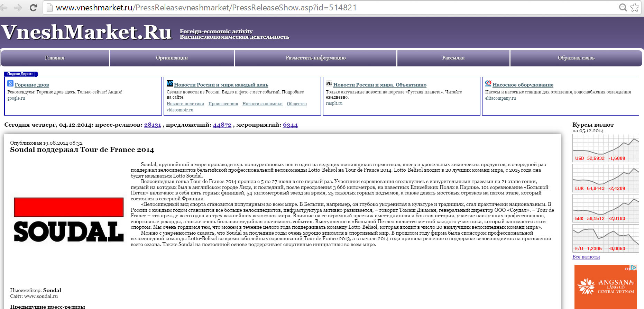Click the zoom magnifier icon in address bar
Image resolution: width=644 pixels, height=309 pixels.
623,8
